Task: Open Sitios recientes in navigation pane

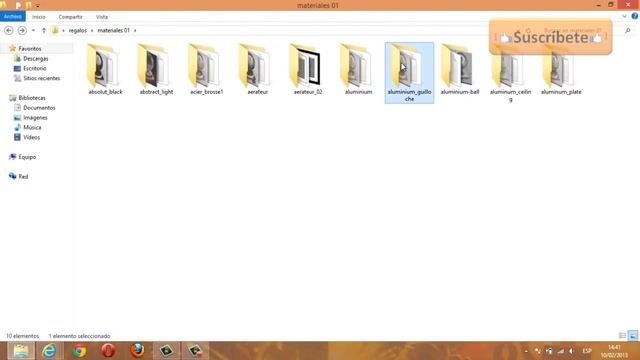Action: [41, 78]
